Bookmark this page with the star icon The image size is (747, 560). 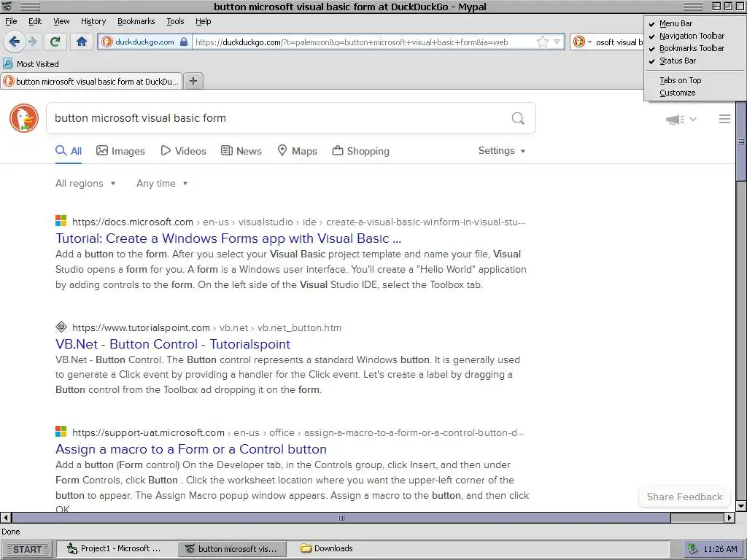coord(542,42)
